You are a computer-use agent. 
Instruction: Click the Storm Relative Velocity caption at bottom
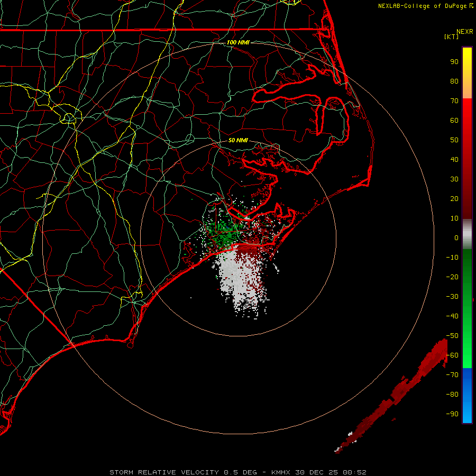pyautogui.click(x=238, y=472)
